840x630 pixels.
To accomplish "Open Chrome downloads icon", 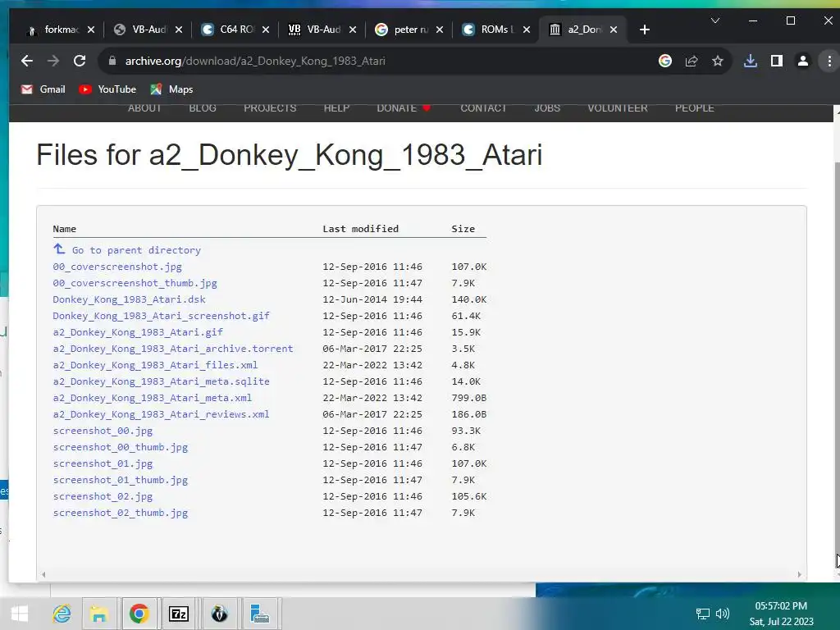I will click(750, 61).
